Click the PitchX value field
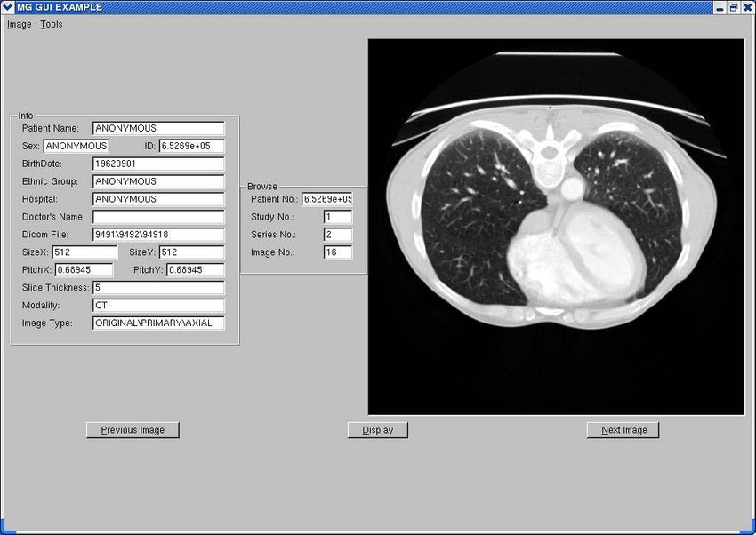This screenshot has height=535, width=756. coord(84,270)
